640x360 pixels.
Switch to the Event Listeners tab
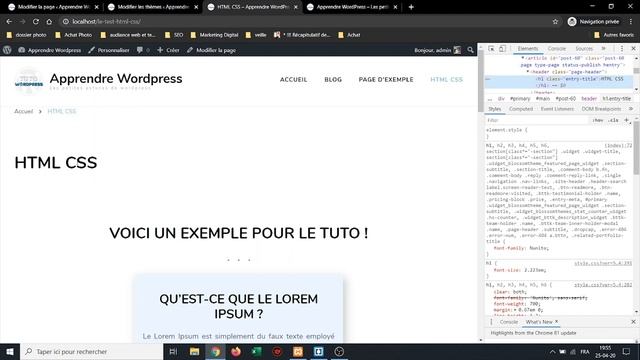point(557,109)
